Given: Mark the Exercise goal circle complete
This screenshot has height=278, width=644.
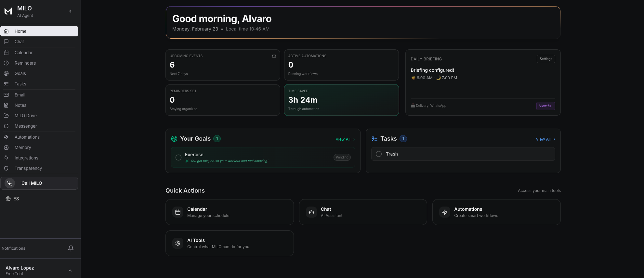Looking at the screenshot, I should (x=178, y=158).
